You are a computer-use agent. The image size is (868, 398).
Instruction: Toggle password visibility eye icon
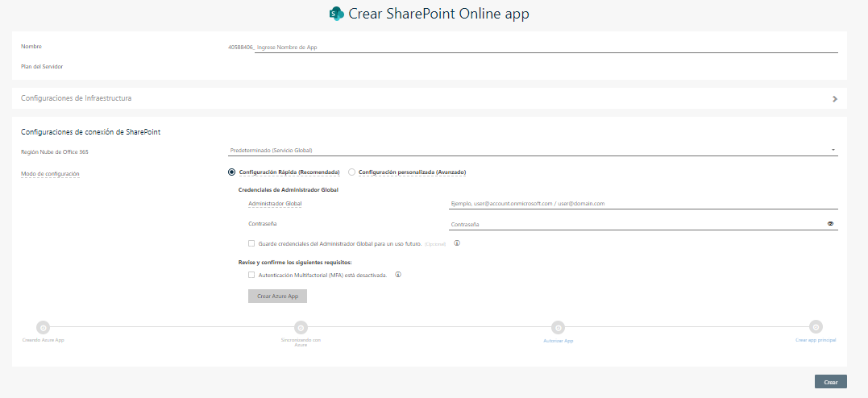830,224
